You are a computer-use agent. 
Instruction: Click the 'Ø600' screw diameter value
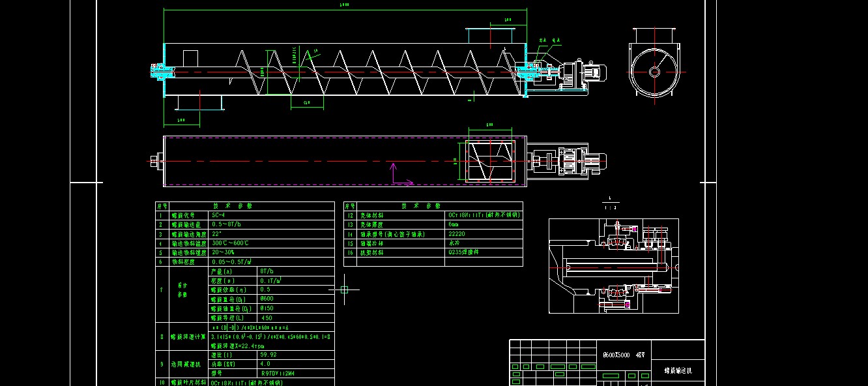[267, 299]
